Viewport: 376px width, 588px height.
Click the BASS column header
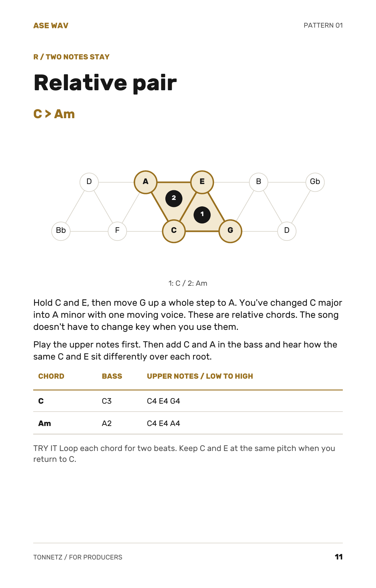[x=112, y=376]
